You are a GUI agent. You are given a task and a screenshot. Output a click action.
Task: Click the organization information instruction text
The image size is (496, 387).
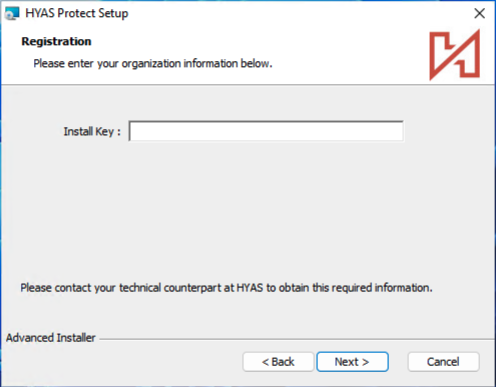(153, 63)
